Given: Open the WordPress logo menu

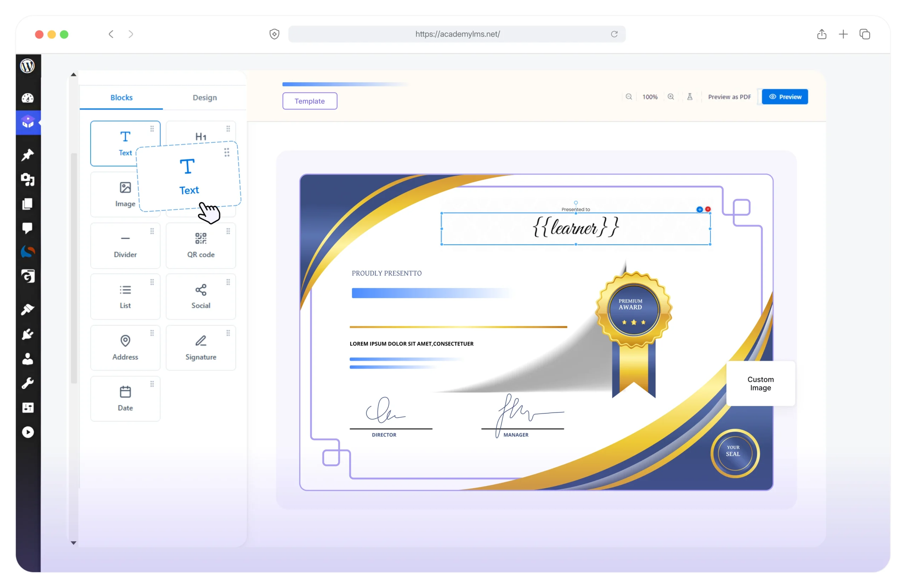Looking at the screenshot, I should pyautogui.click(x=27, y=66).
